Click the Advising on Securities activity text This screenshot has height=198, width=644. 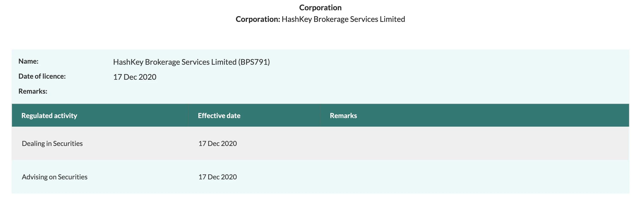click(54, 177)
